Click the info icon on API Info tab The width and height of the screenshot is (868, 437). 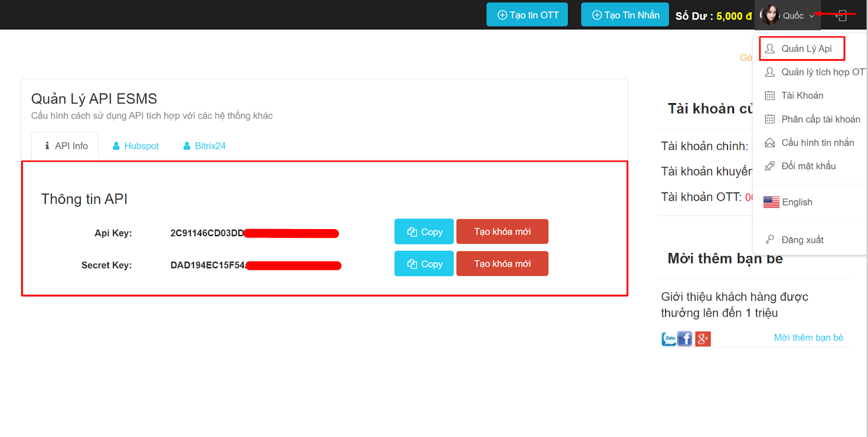point(47,145)
